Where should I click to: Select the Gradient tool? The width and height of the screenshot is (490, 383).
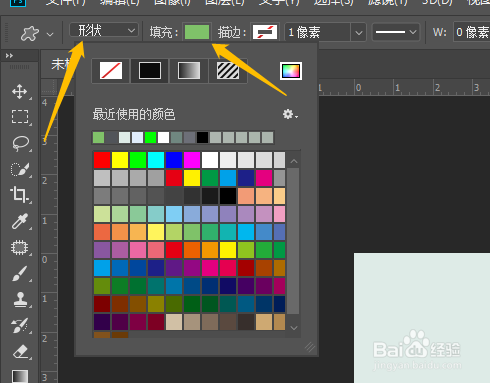click(20, 376)
